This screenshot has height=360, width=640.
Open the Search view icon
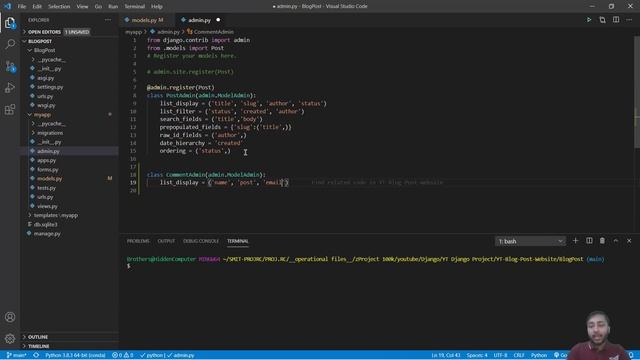(10, 44)
